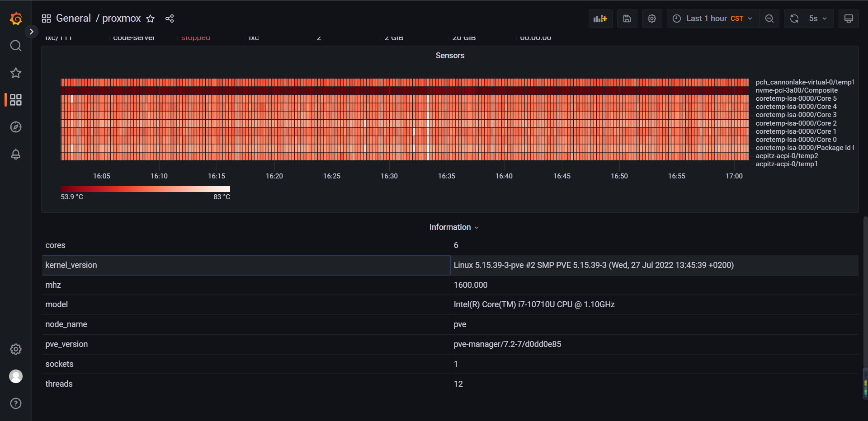Click the coretemp-isa-0000/Core 0 label
Viewport: 868px width, 421px height.
click(796, 140)
